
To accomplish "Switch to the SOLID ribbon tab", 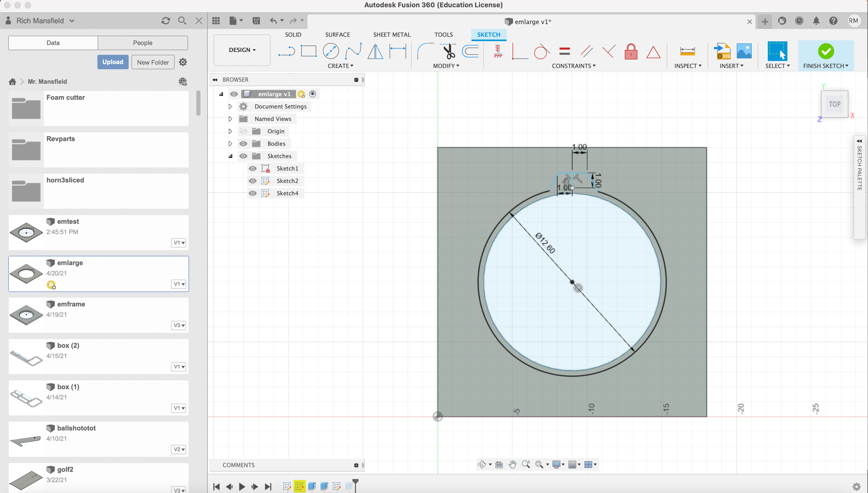I will [293, 34].
